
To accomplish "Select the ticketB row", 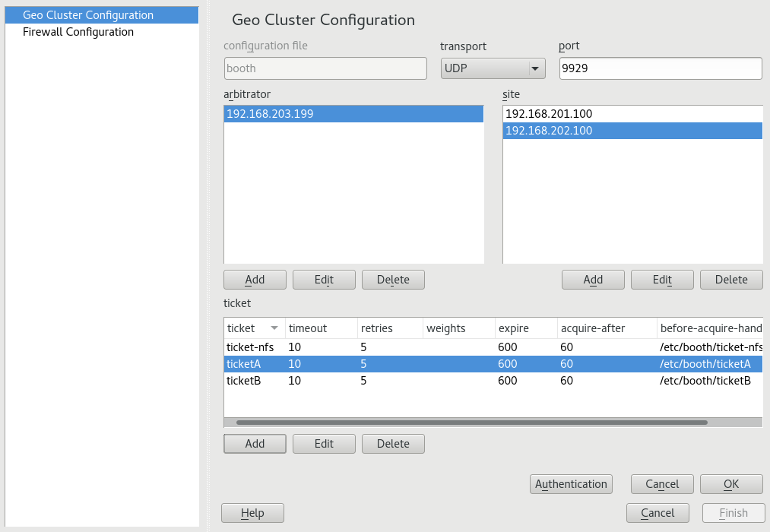I will [x=244, y=381].
